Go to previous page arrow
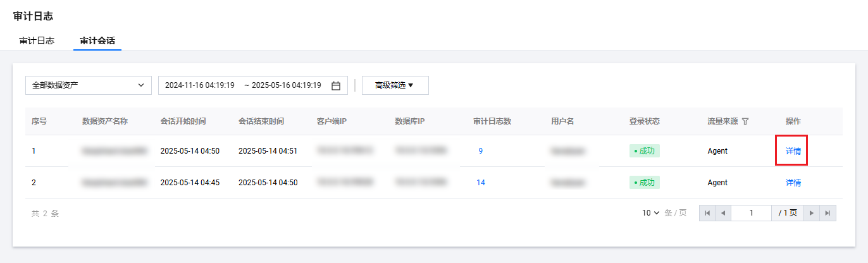This screenshot has width=868, height=263. (x=722, y=213)
